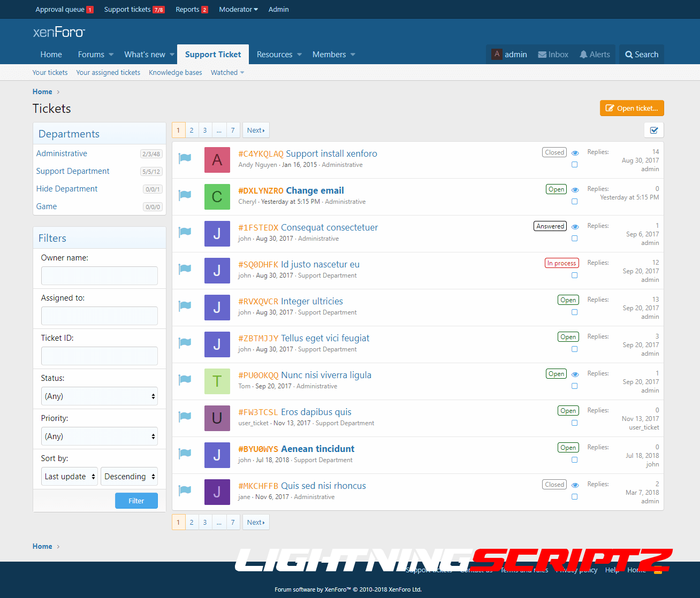Check the box for Aenean tincidunt ticket
Viewport: 700px width, 598px height.
(x=574, y=460)
